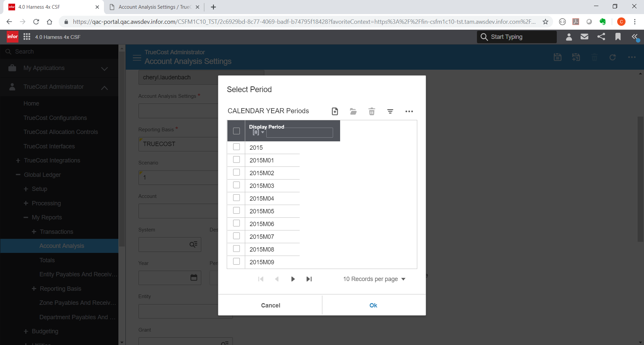Expand the Budgeting node
This screenshot has height=345, width=644.
(x=26, y=331)
